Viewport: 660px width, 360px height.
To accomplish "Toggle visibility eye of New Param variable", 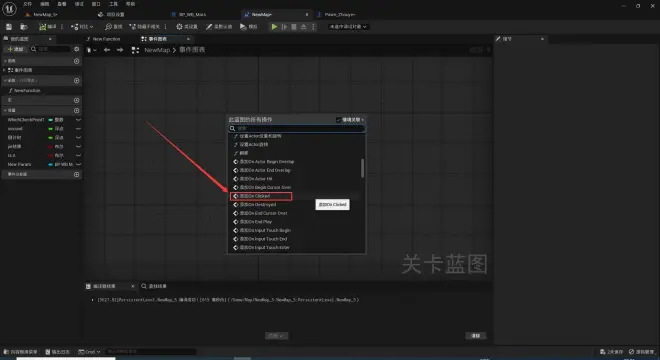I will click(x=78, y=164).
